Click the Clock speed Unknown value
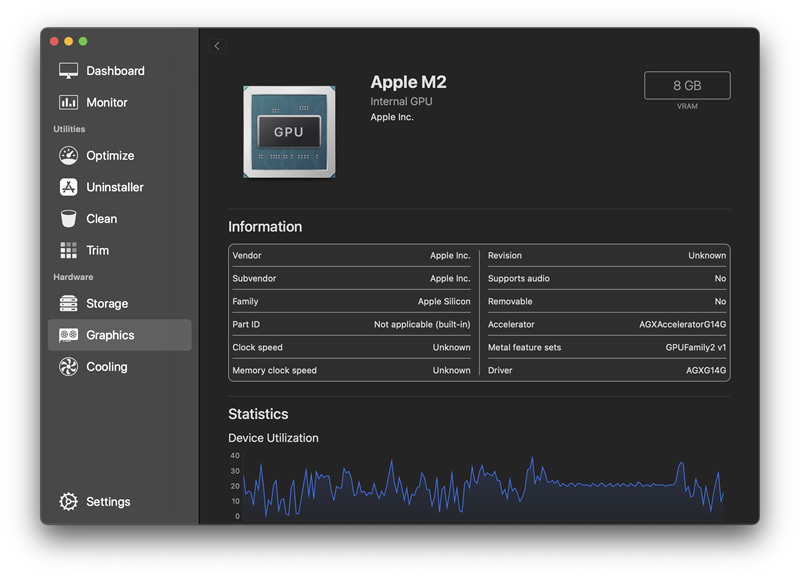 (x=452, y=347)
